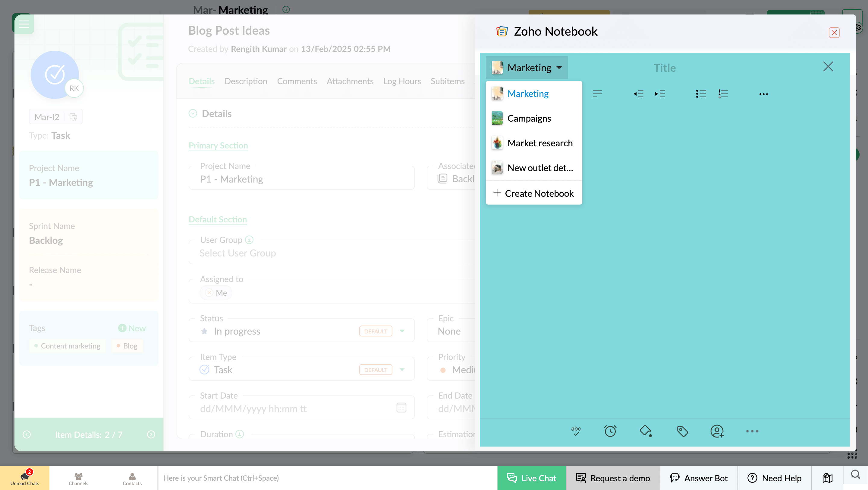Click Answer Bot in bottom bar

[x=699, y=478]
